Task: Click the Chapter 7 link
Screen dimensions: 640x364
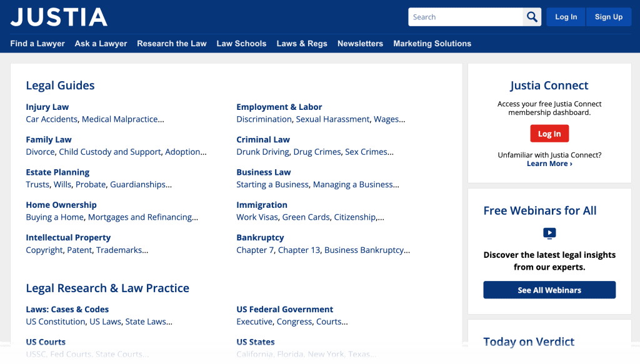Action: tap(255, 250)
